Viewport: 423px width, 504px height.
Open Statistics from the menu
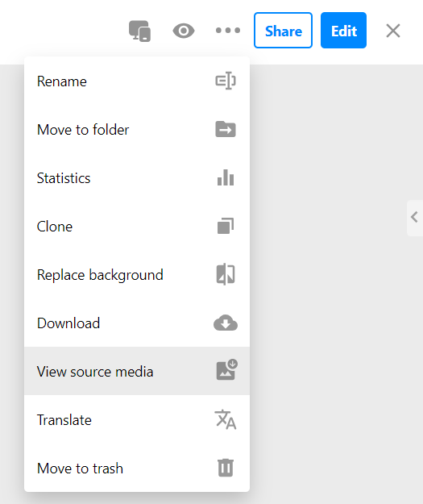137,178
